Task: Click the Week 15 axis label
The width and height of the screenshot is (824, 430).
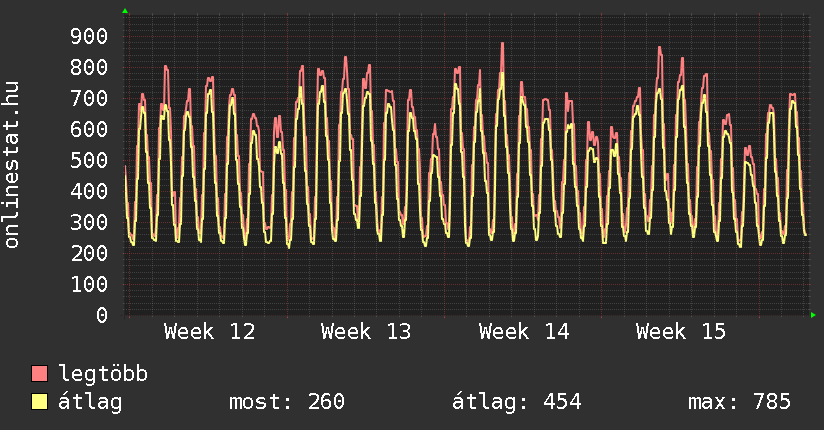Action: click(x=681, y=331)
